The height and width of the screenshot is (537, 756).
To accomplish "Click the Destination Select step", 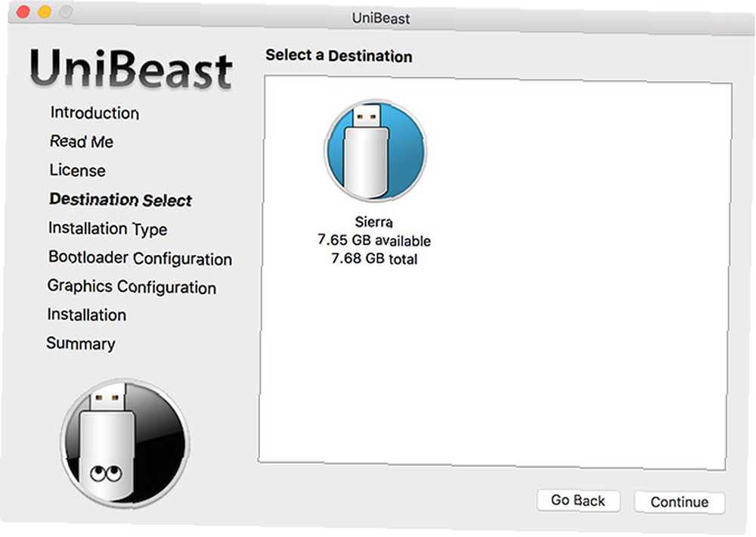I will click(120, 199).
